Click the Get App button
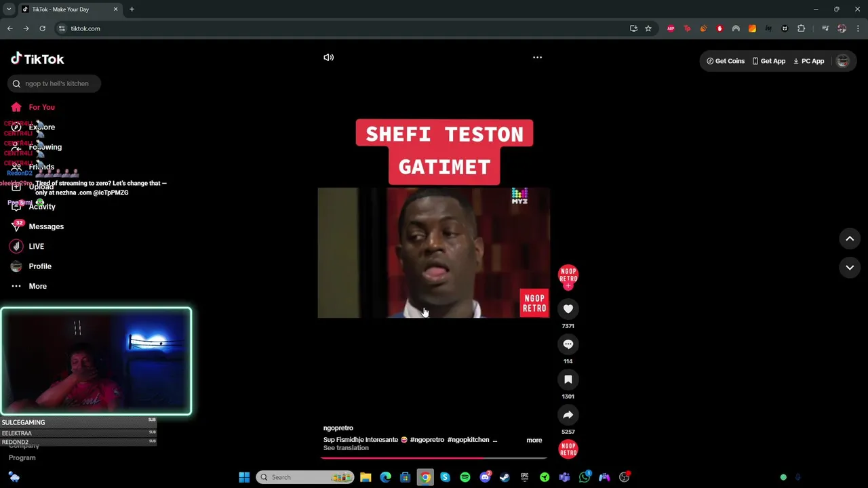868x488 pixels. (769, 61)
